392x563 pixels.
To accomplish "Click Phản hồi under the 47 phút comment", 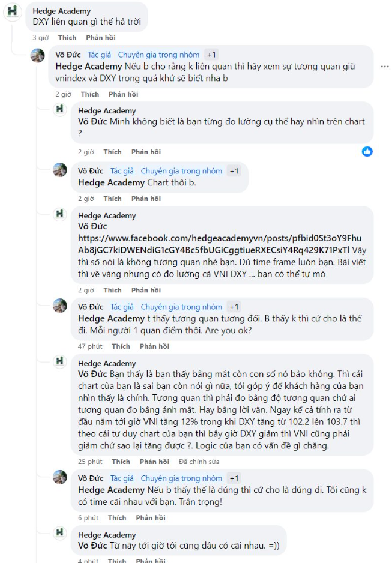I will [154, 346].
